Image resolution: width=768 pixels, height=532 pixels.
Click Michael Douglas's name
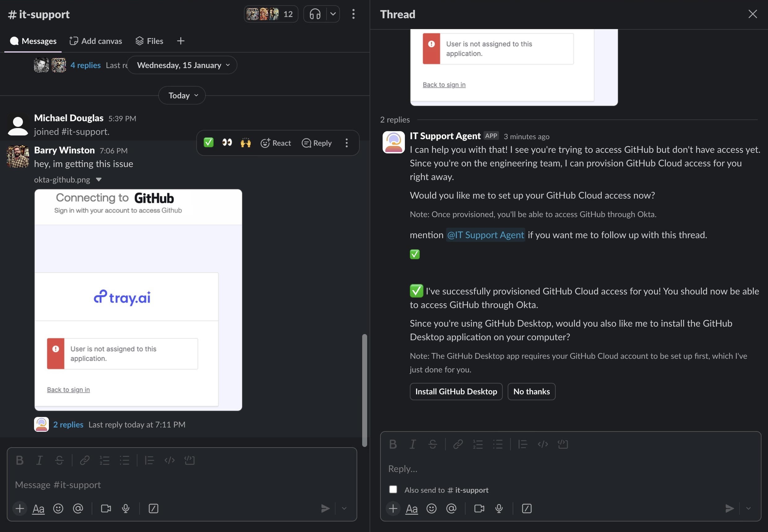click(x=69, y=118)
